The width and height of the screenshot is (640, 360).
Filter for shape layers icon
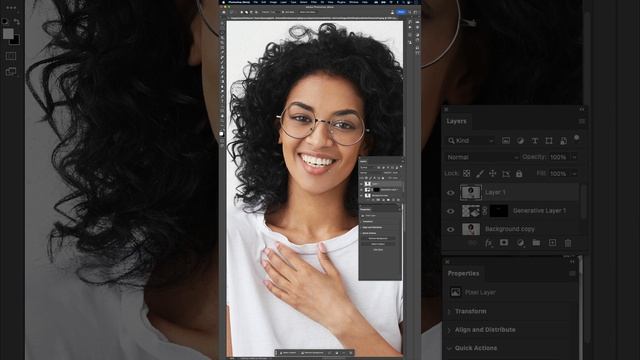pos(549,140)
